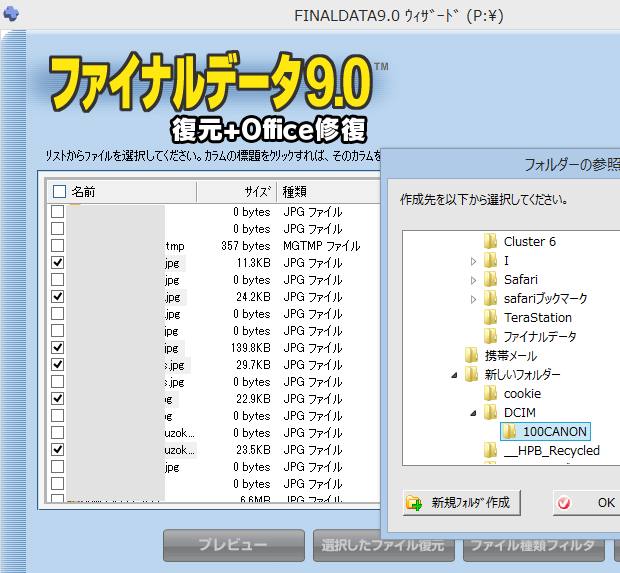Image resolution: width=620 pixels, height=573 pixels.
Task: Click the 新規フォルダ作成 button
Action: pyautogui.click(x=459, y=502)
